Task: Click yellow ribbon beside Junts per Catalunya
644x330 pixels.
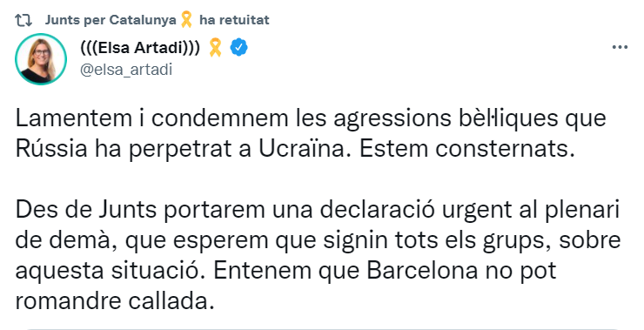Action: click(186, 20)
